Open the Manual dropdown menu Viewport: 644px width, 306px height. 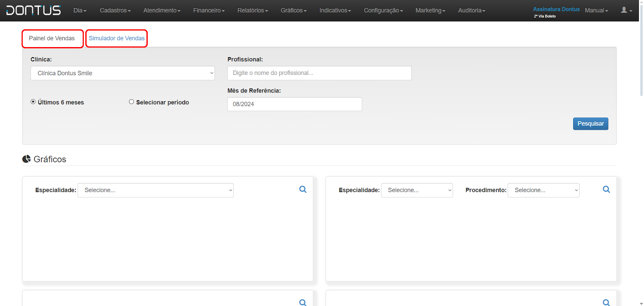(x=597, y=10)
